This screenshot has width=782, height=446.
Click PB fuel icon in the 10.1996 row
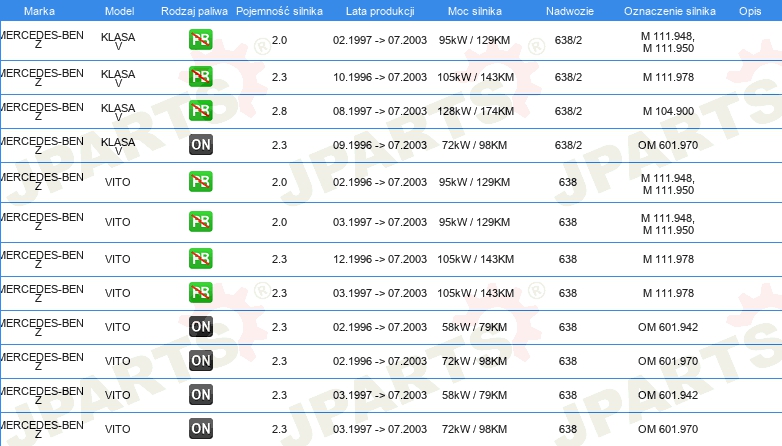(x=200, y=77)
